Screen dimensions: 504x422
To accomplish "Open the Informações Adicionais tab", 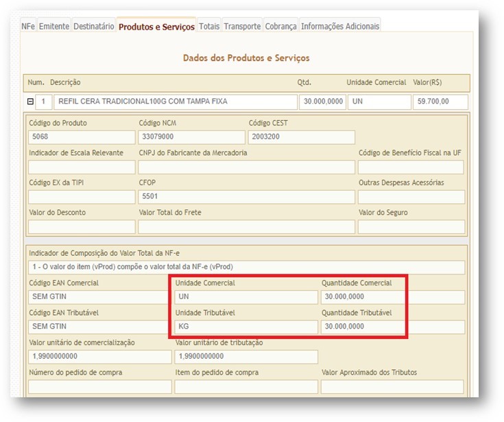I will point(340,26).
